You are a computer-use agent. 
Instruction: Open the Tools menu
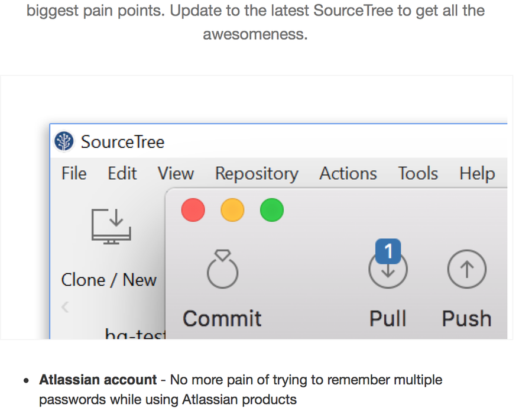418,174
